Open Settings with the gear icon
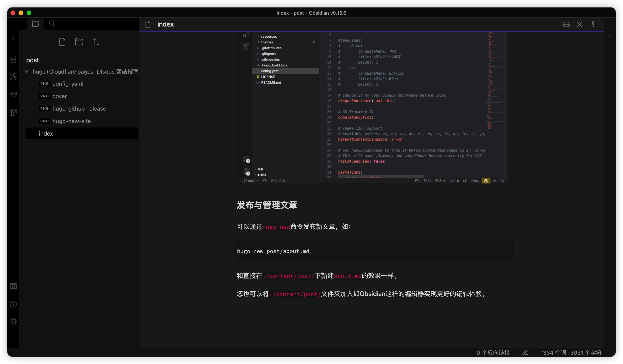Viewport: 623px width, 364px height. pyautogui.click(x=13, y=322)
